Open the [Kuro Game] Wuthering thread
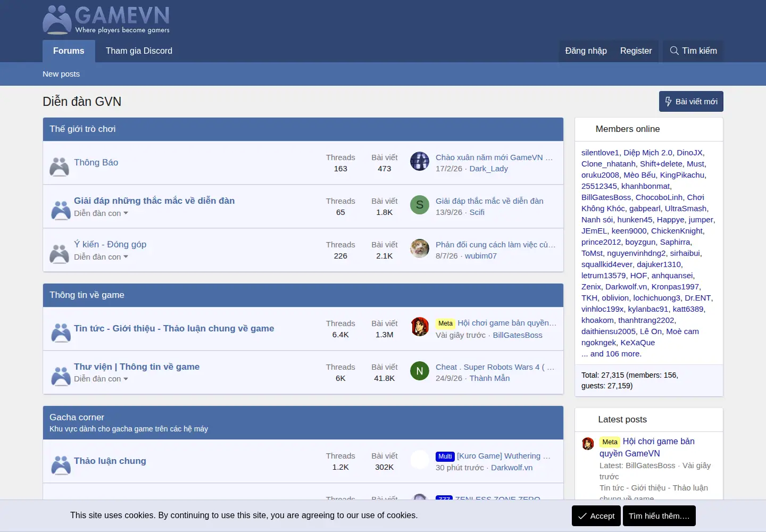This screenshot has width=766, height=532. 504,456
